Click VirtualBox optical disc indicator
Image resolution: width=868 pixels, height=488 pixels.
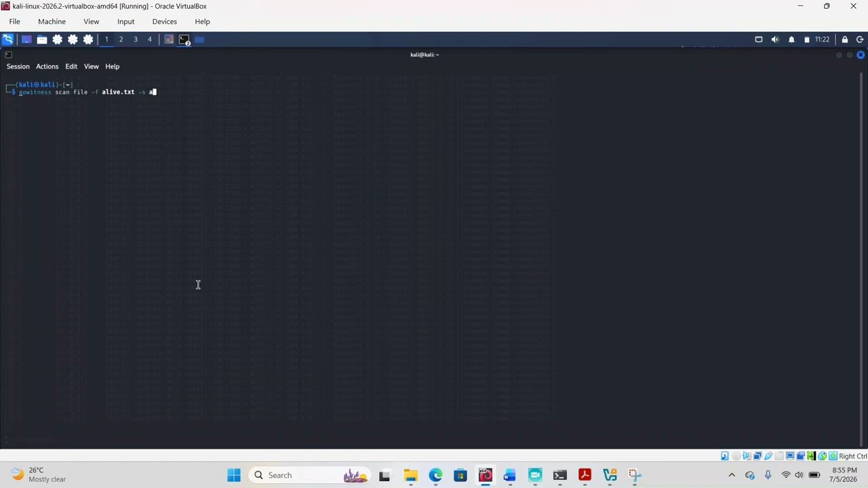(736, 456)
